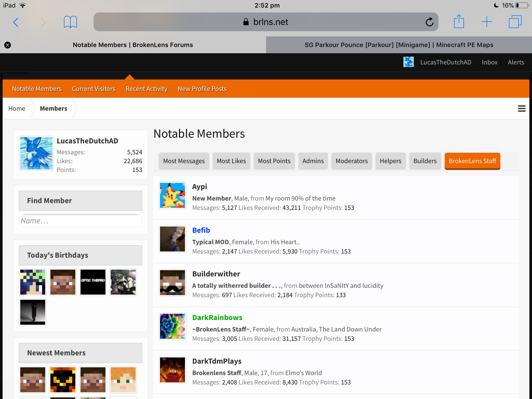Viewport: 532px width, 399px height.
Task: Tap the OPTIC THEPRO birthday avatar
Action: (93, 282)
